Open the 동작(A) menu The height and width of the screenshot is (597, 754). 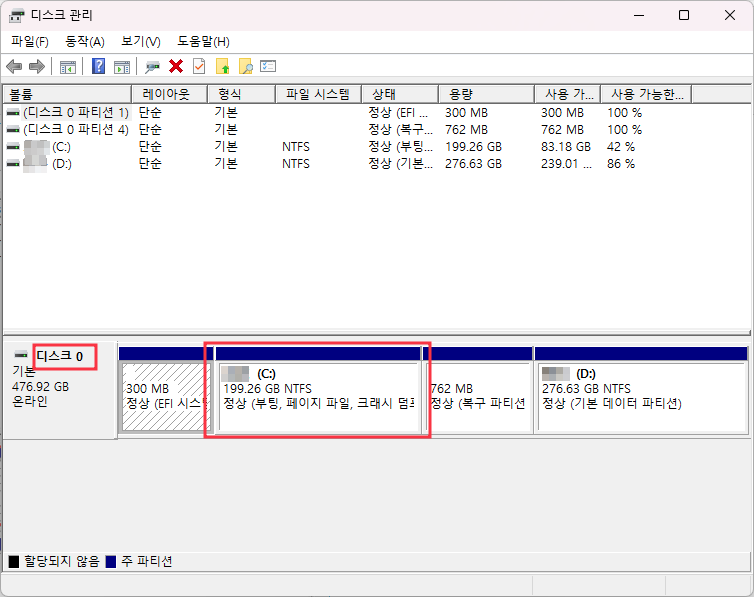coord(85,42)
